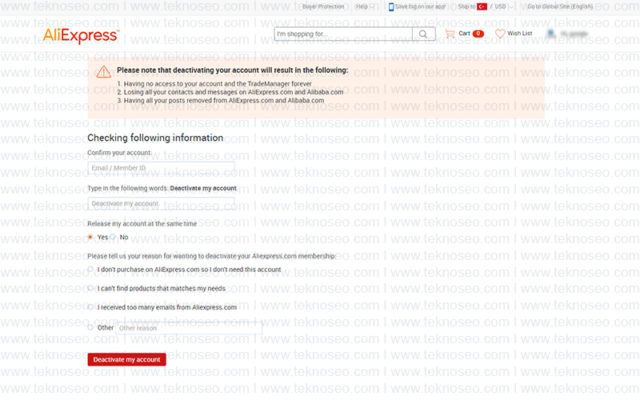This screenshot has width=640, height=400.
Task: Click the phone icon for app savings
Action: [391, 7]
